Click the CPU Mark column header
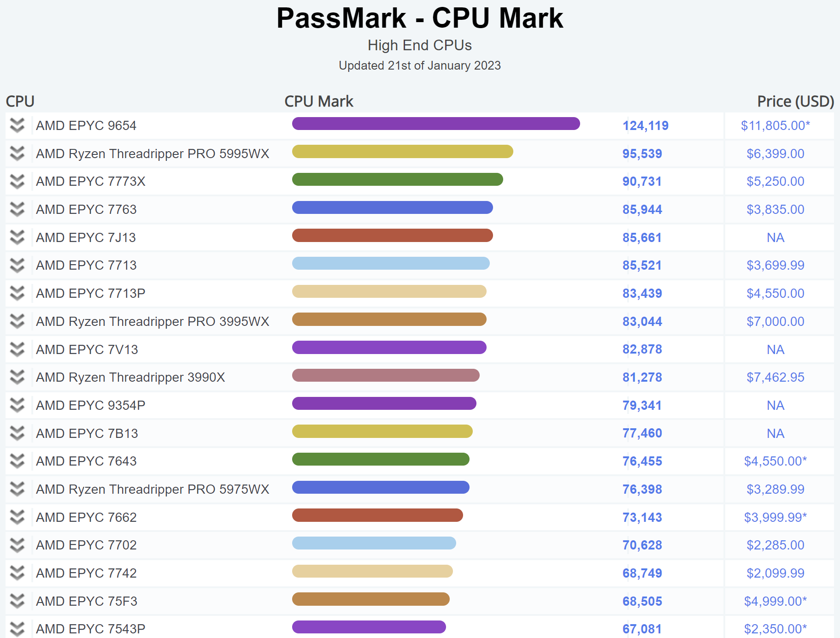 point(318,101)
